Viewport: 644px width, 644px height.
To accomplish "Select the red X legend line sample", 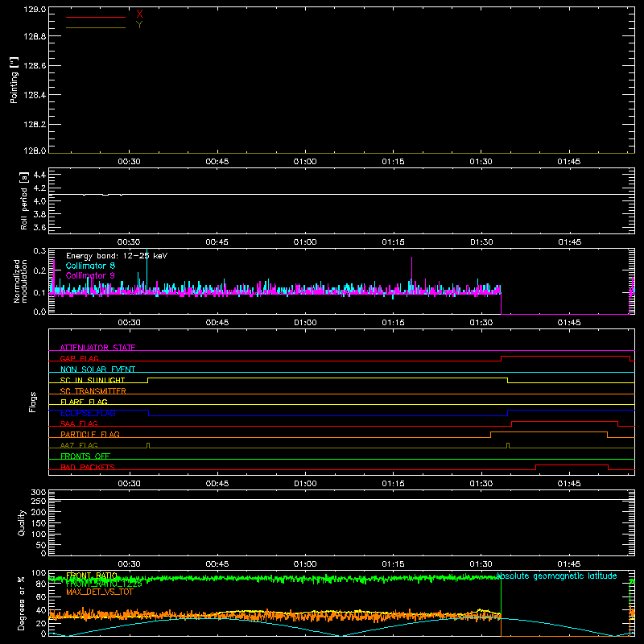I will click(x=96, y=17).
